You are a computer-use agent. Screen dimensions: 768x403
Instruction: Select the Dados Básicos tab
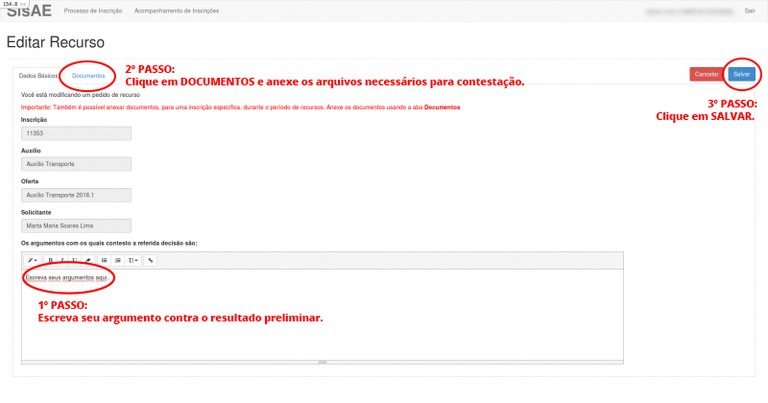[38, 75]
